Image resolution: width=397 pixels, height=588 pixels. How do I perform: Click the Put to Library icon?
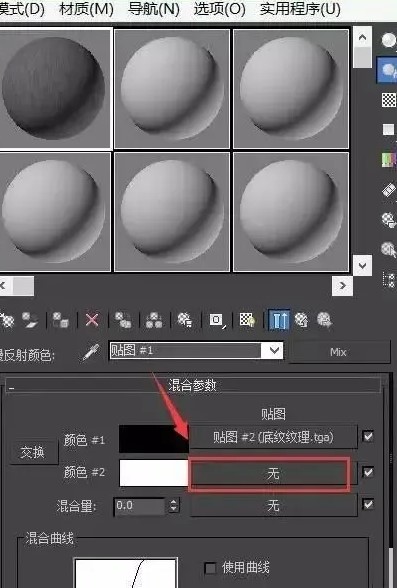click(x=185, y=320)
